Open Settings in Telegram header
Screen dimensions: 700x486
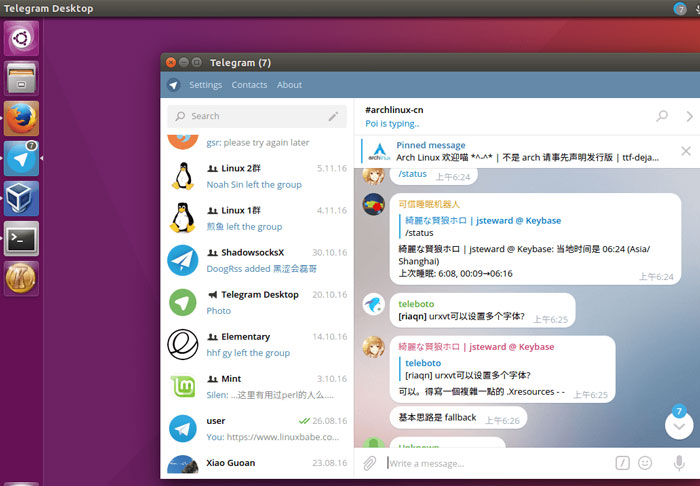pos(205,85)
